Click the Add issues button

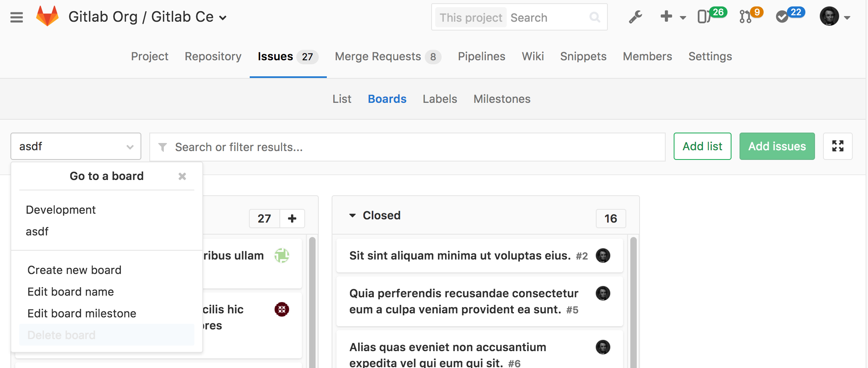click(x=777, y=146)
